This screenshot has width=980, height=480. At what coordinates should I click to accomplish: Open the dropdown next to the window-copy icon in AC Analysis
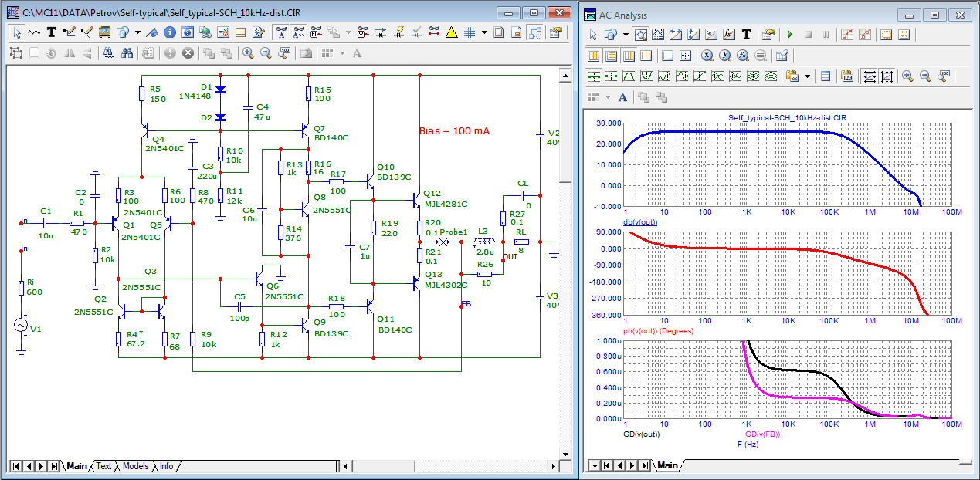click(x=626, y=35)
